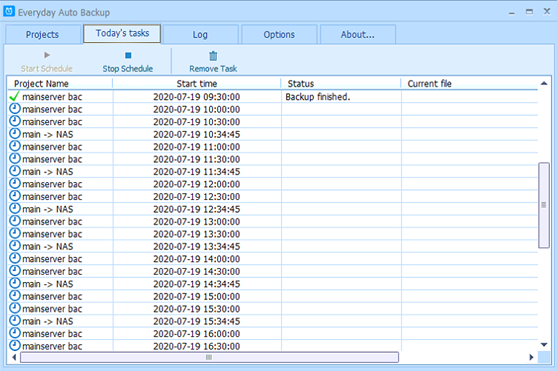Click the Remove Task trash icon

(213, 56)
